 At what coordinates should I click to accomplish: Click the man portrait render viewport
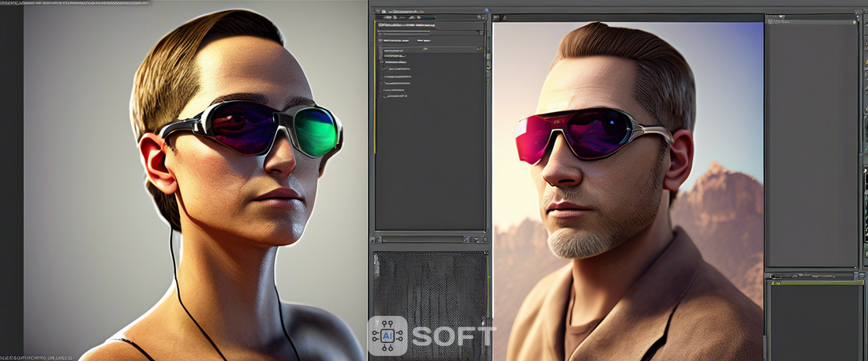pyautogui.click(x=627, y=189)
